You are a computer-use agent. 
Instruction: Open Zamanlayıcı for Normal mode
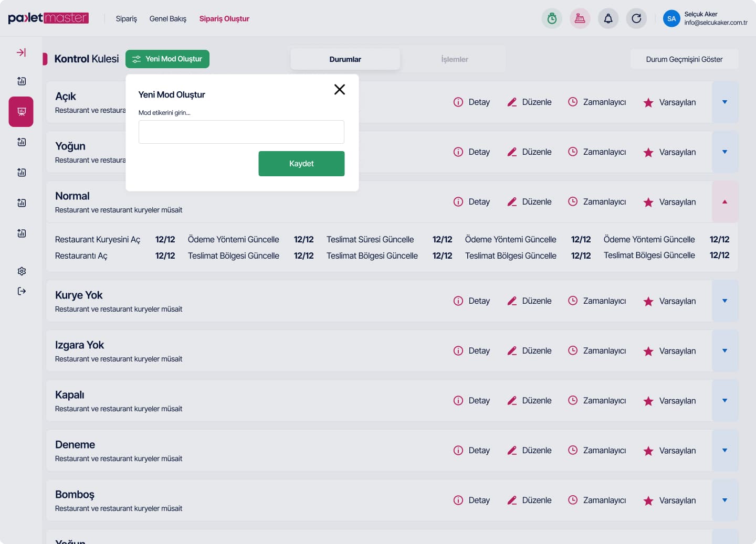click(597, 201)
